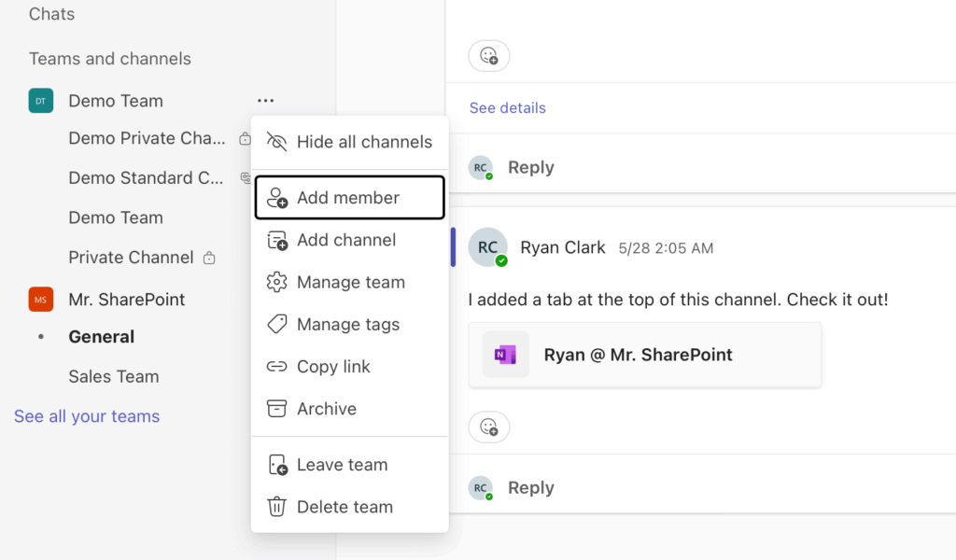Click the Manage tags tag icon
This screenshot has height=560, width=956.
pos(276,324)
